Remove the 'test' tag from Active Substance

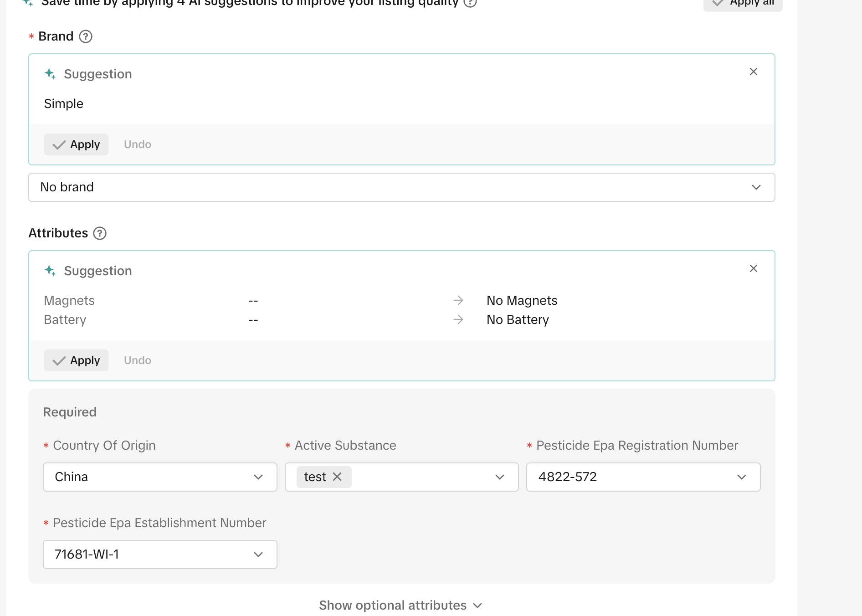point(337,477)
